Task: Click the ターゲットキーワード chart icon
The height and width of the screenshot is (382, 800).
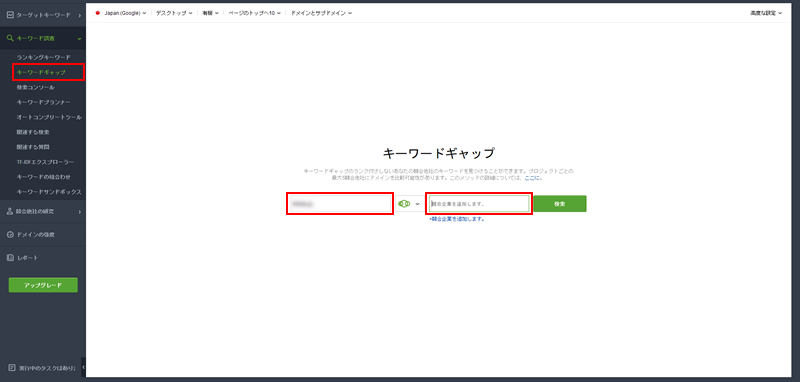Action: (x=11, y=15)
